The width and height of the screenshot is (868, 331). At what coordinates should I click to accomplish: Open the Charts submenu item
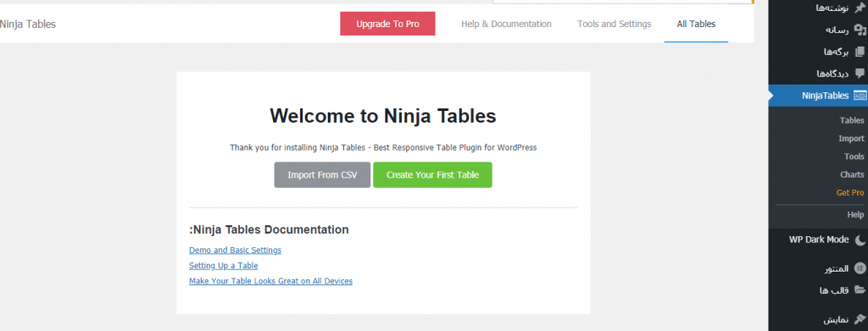[x=853, y=174]
